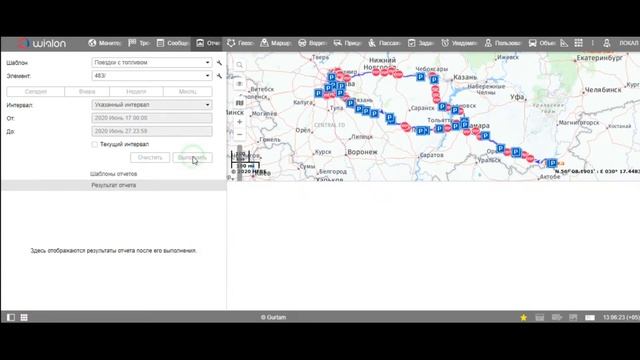The width and height of the screenshot is (640, 360).
Task: Toggle the left panel layout icon in bottom bar
Action: coord(11,317)
